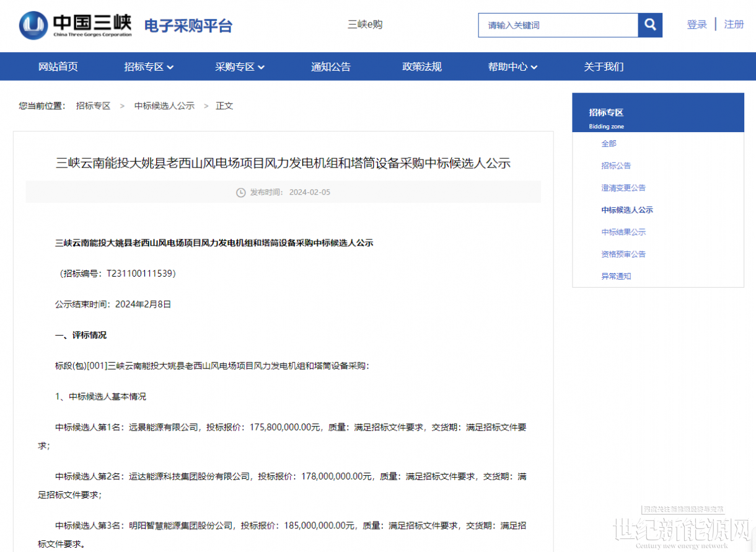Open the 注册 link
Image resolution: width=756 pixels, height=552 pixels.
click(x=734, y=24)
